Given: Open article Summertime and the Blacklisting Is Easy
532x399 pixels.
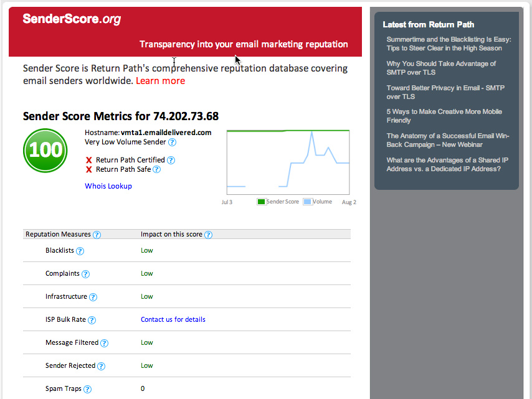Looking at the screenshot, I should (449, 44).
